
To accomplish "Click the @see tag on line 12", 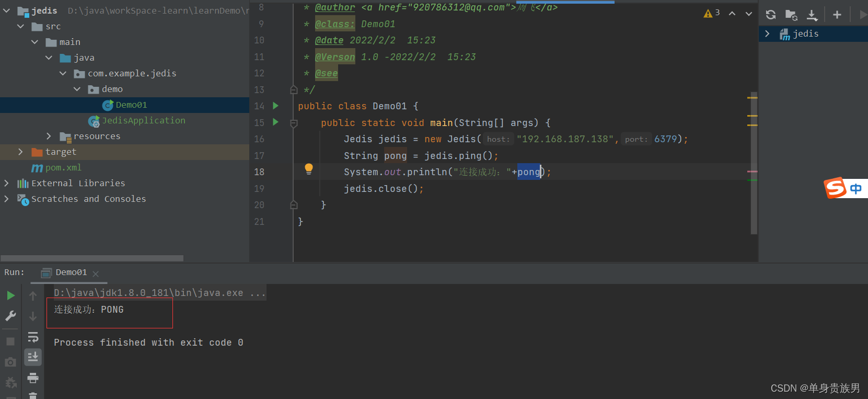I will (327, 73).
